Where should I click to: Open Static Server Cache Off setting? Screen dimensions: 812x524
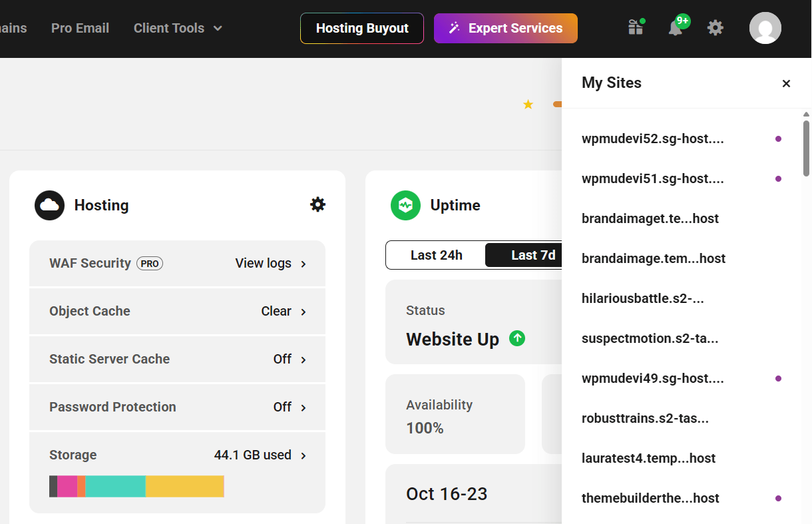pos(290,360)
